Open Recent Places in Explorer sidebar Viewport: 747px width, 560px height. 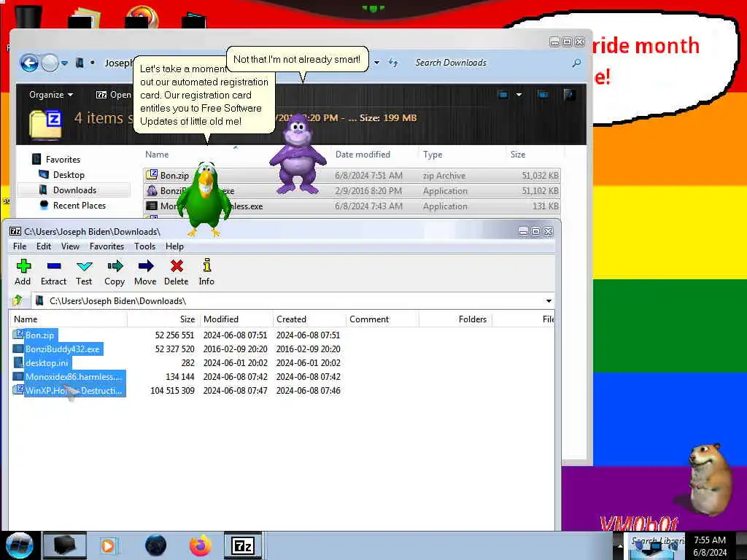click(79, 205)
